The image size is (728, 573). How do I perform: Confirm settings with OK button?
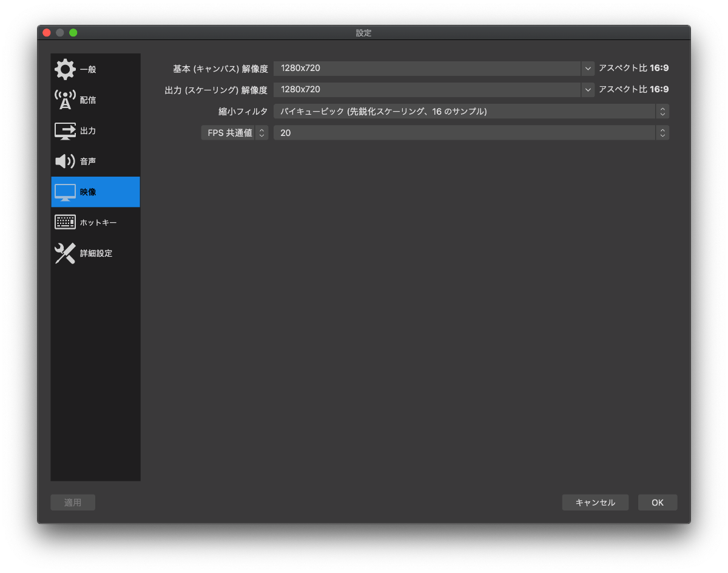coord(658,503)
